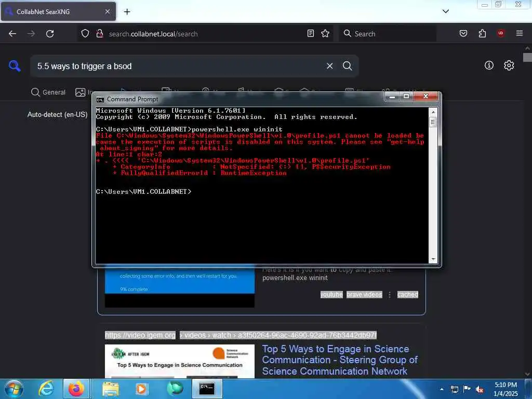Open a new browser tab

tap(127, 12)
